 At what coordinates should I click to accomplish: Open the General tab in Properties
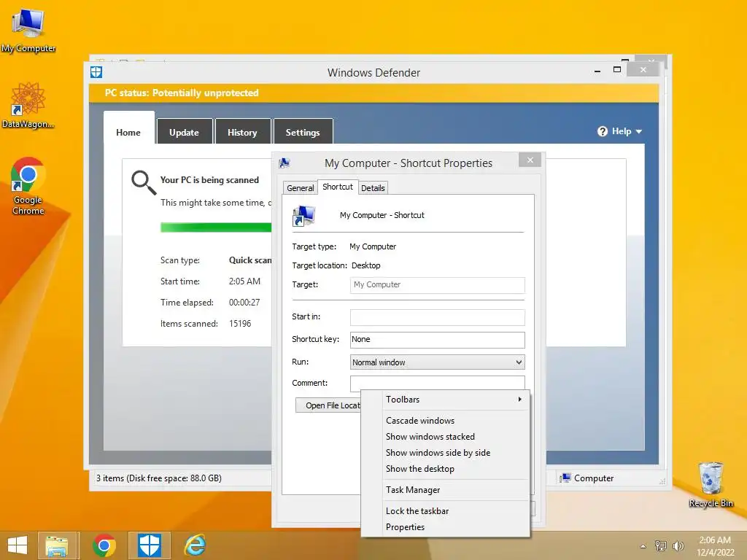coord(300,188)
